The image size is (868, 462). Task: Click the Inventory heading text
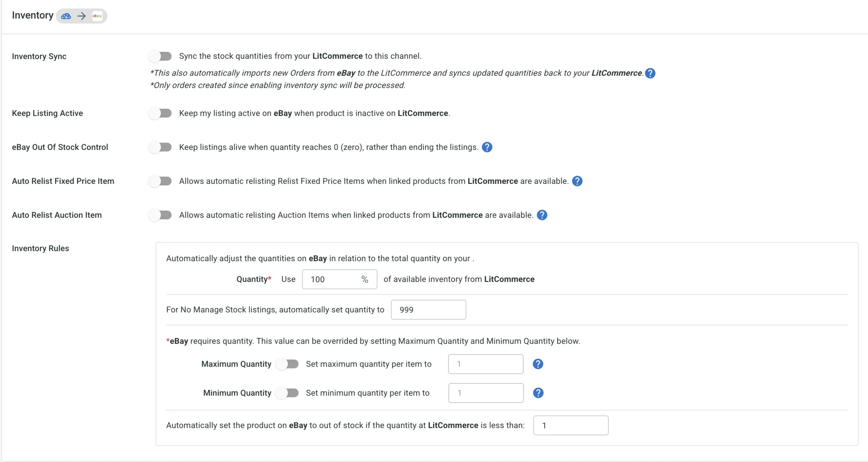pos(33,15)
